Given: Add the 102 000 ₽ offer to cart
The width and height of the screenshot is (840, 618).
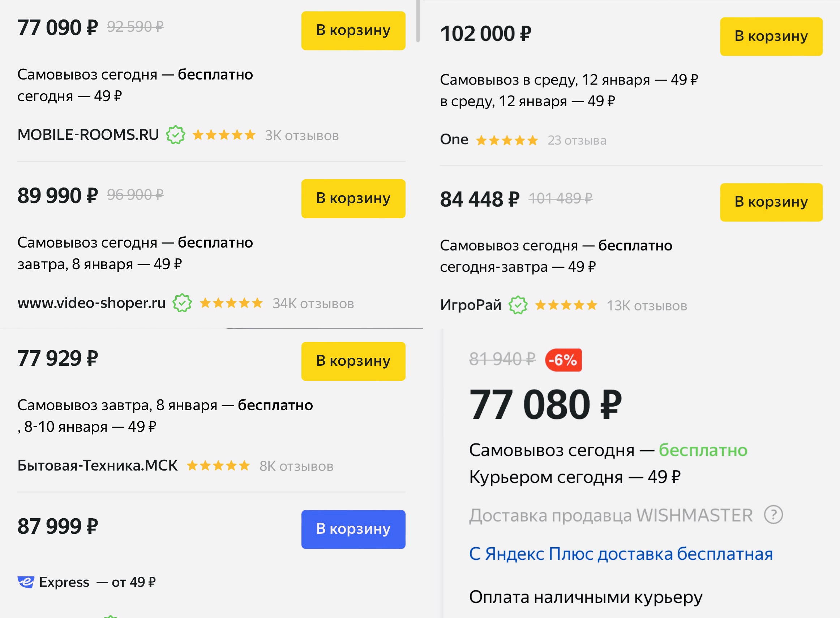Looking at the screenshot, I should tap(771, 36).
